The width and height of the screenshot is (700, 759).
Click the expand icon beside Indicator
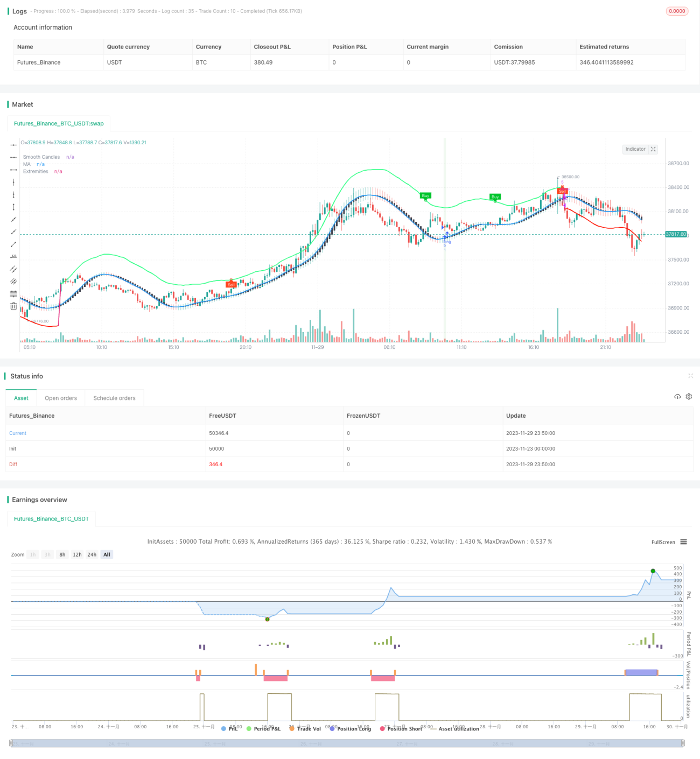click(653, 149)
